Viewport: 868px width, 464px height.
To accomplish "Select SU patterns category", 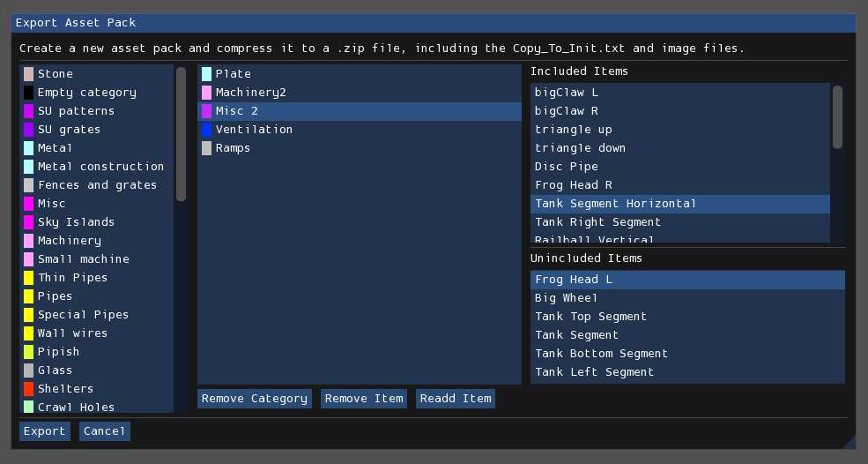I will click(97, 111).
